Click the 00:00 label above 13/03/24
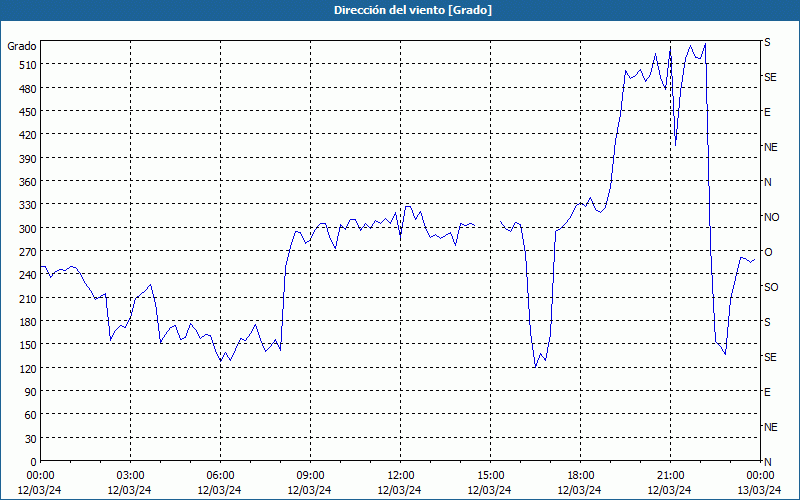 pyautogui.click(x=760, y=476)
